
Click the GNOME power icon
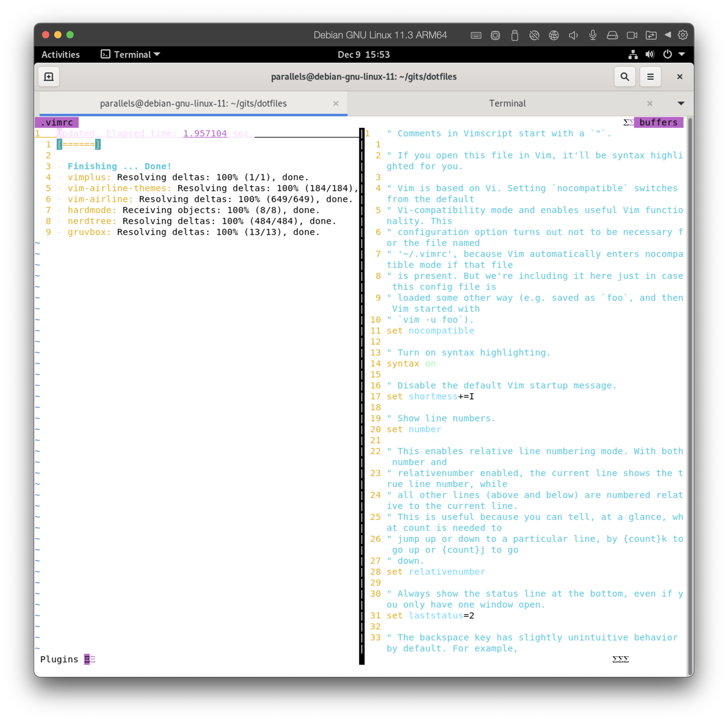pyautogui.click(x=667, y=55)
